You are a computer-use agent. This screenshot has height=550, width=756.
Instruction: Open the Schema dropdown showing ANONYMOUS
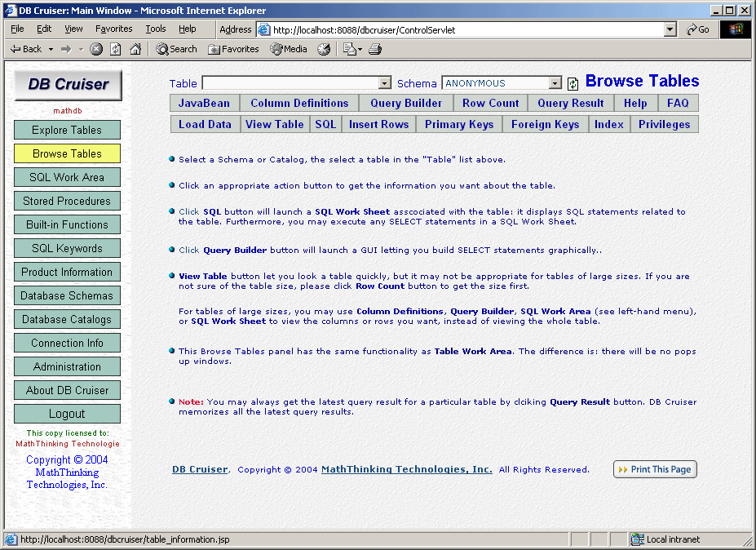[x=555, y=83]
